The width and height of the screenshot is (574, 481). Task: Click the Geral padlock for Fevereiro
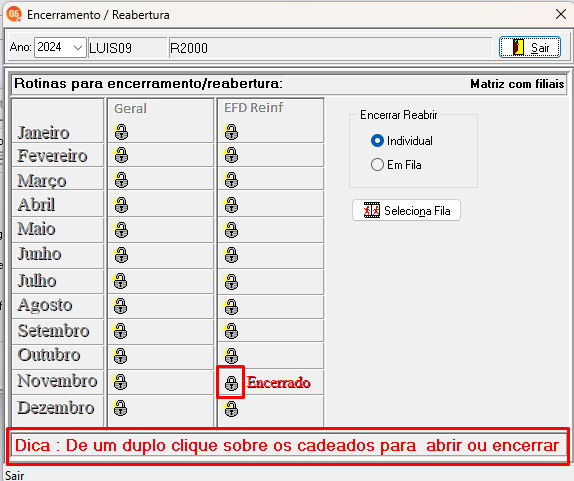click(121, 156)
